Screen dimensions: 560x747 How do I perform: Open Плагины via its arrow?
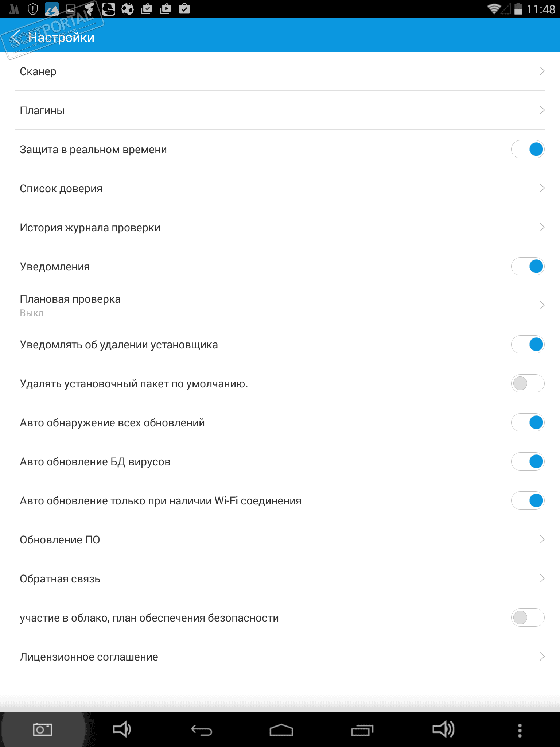(x=542, y=110)
